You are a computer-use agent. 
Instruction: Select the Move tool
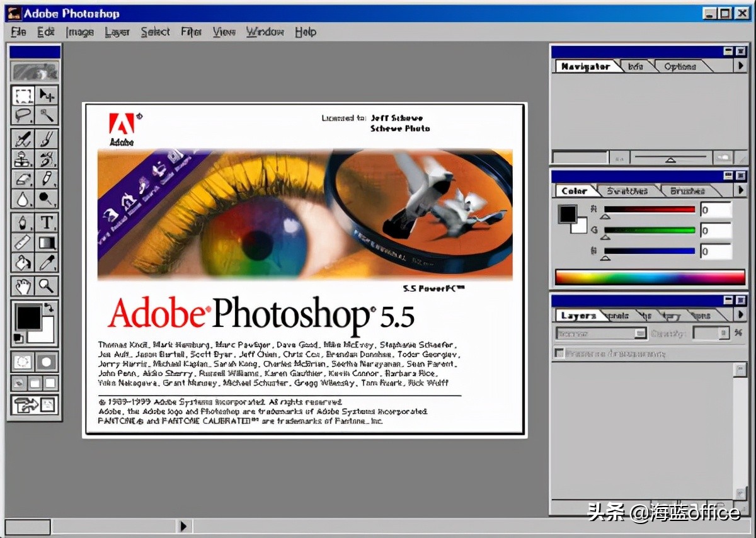point(47,96)
